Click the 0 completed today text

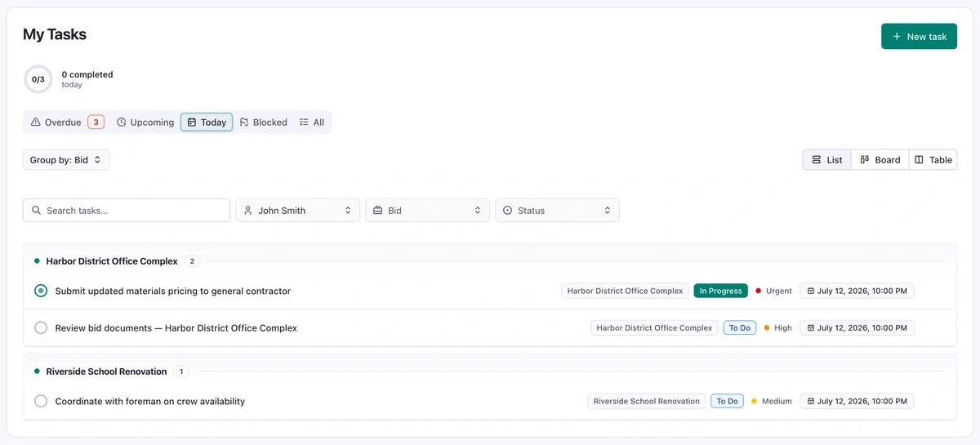point(87,79)
